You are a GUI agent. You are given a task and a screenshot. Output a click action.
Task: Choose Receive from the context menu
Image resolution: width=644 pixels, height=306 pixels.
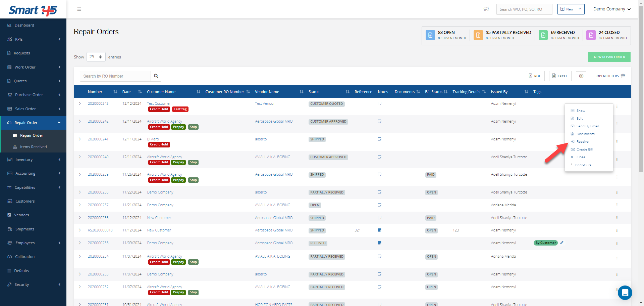tap(582, 142)
